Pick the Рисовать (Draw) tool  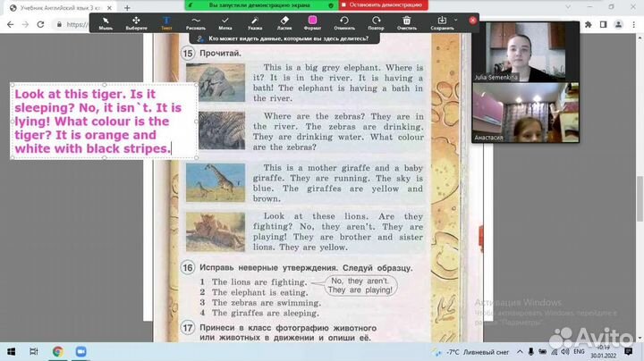point(195,22)
